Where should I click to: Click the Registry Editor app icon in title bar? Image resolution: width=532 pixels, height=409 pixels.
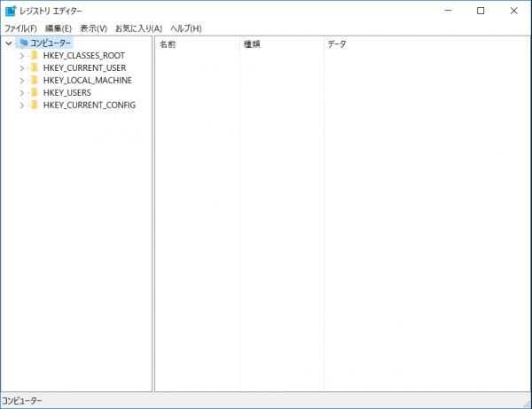(10, 11)
